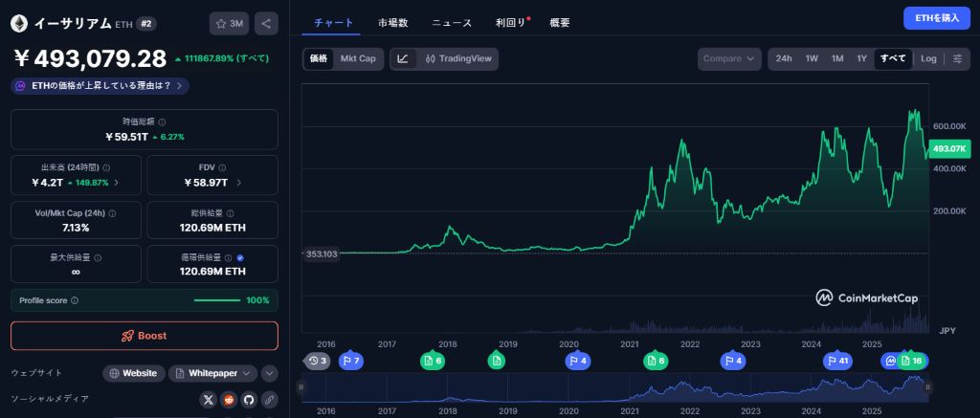Open the GitHub social link icon
Viewport: 980px width, 418px height.
coord(249,399)
